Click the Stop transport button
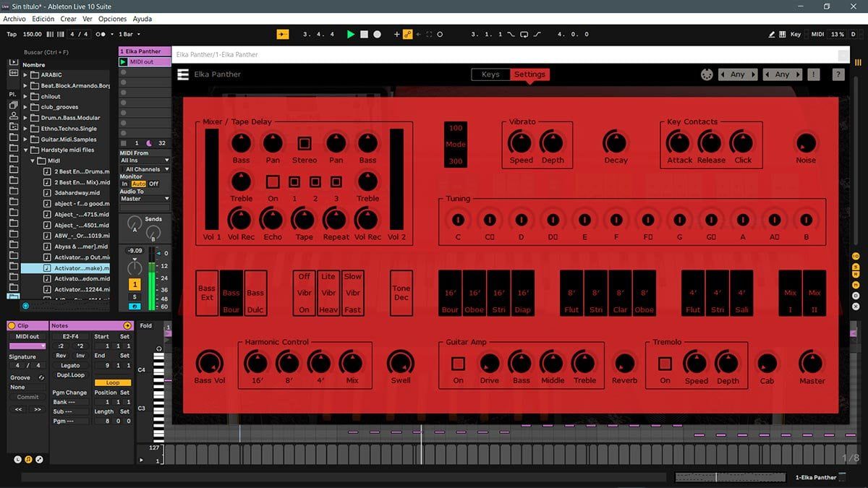 coord(365,34)
